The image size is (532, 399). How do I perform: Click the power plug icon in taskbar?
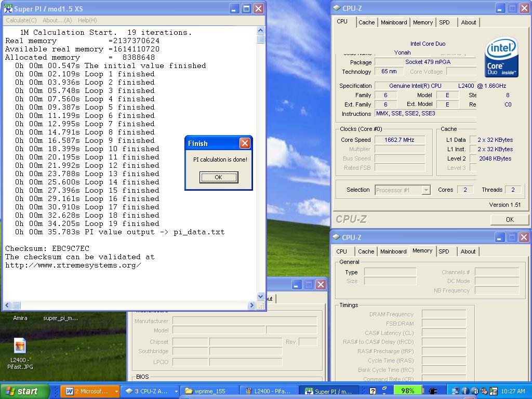pyautogui.click(x=433, y=391)
